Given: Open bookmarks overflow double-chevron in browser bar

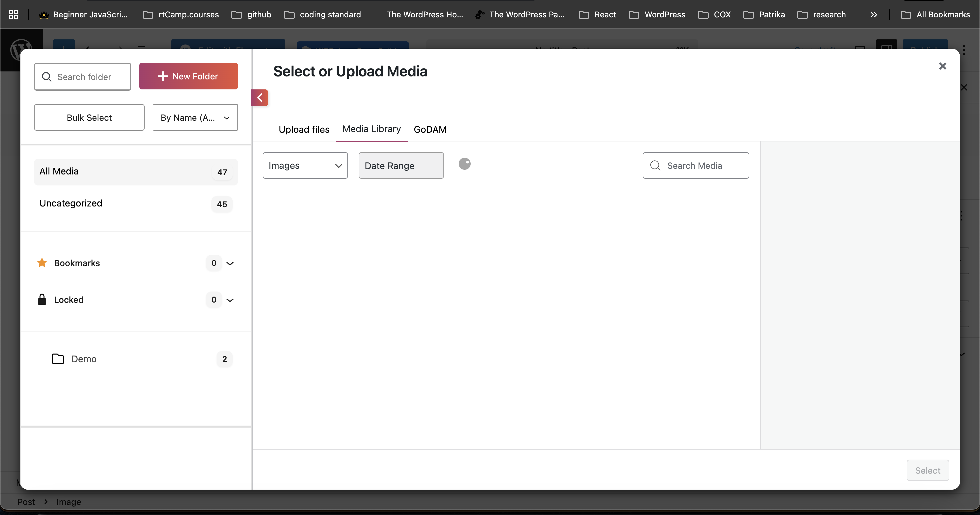Looking at the screenshot, I should tap(873, 14).
